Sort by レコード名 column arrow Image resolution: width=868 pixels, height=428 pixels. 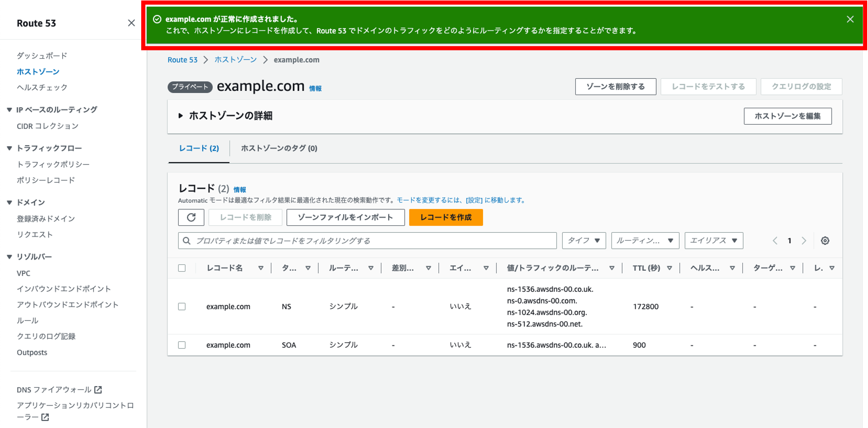pyautogui.click(x=261, y=268)
